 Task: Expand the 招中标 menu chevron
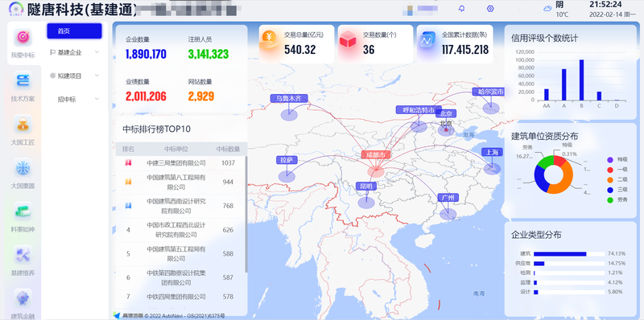tap(97, 99)
